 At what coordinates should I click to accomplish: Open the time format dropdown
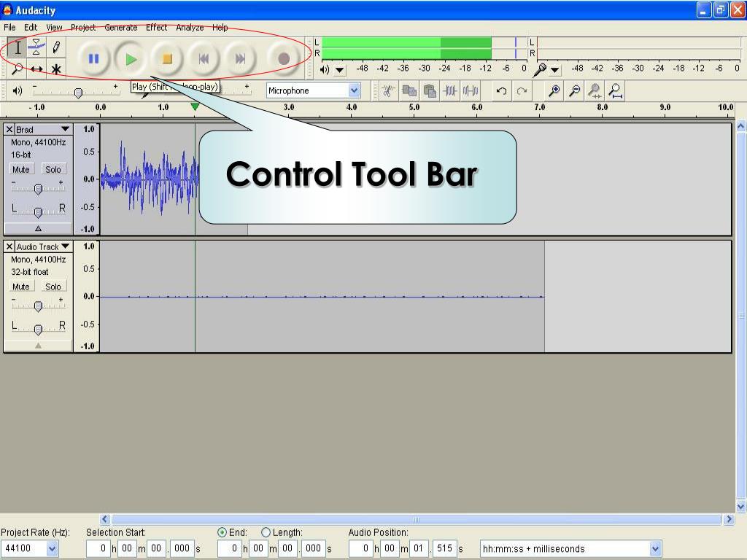coord(656,548)
